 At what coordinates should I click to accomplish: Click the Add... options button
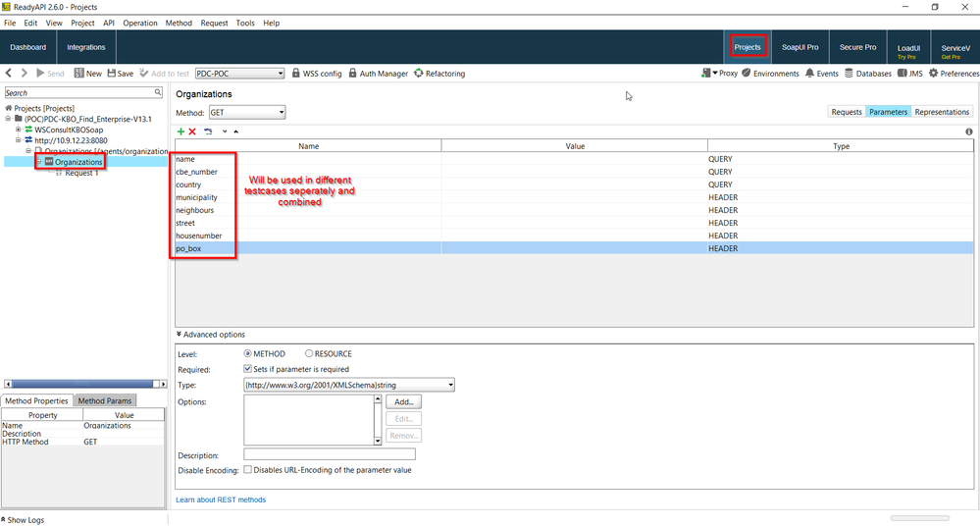[403, 402]
